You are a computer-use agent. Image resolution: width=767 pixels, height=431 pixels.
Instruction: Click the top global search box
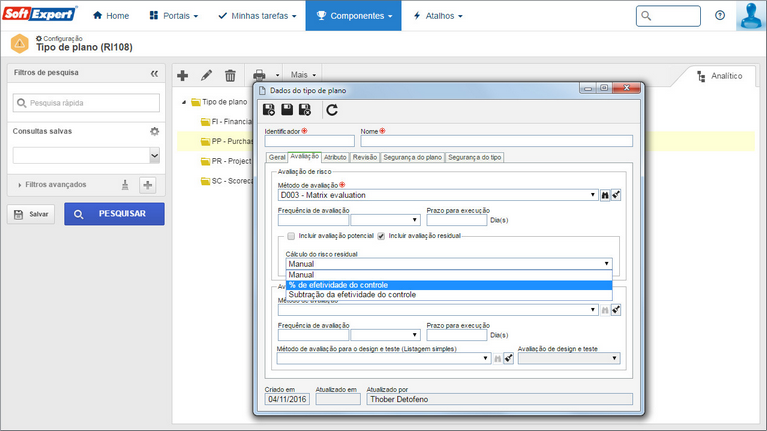coord(668,16)
